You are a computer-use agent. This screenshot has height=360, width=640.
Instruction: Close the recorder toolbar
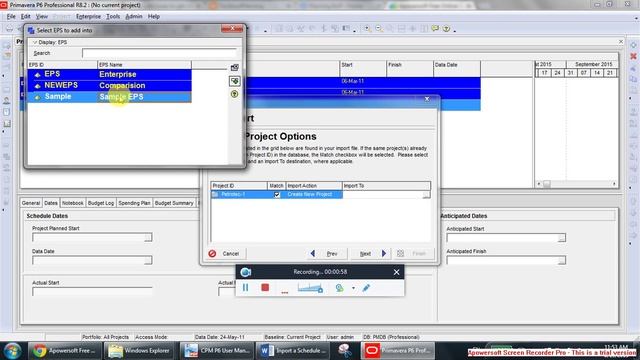[396, 272]
